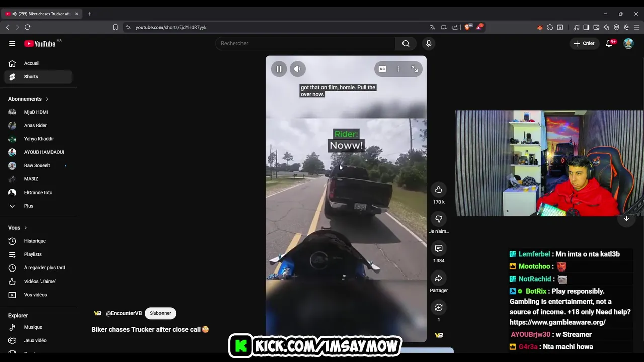Dislike the Short with thumbs-down
The image size is (644, 362).
tap(439, 219)
